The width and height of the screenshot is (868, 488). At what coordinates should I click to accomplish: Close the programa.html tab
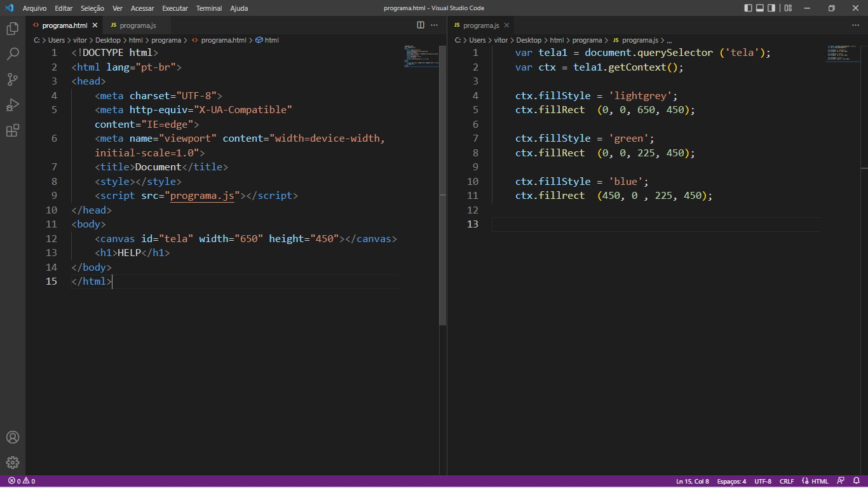(x=95, y=25)
